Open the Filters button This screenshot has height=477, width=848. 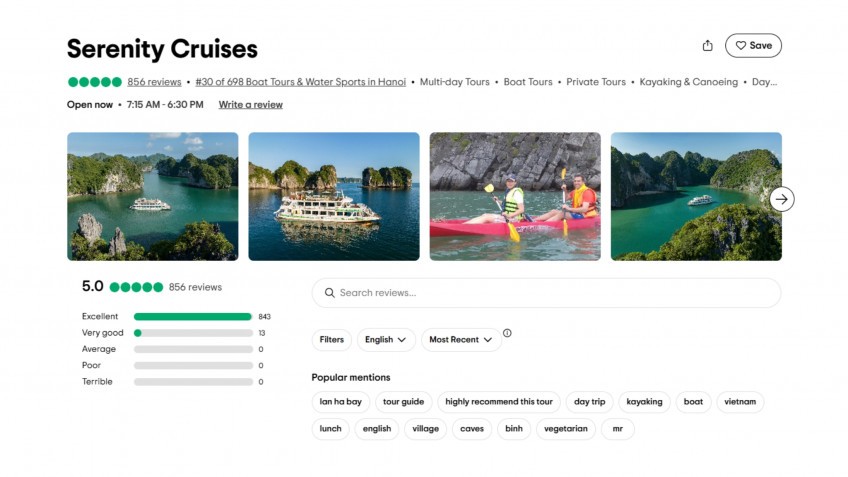[331, 340]
